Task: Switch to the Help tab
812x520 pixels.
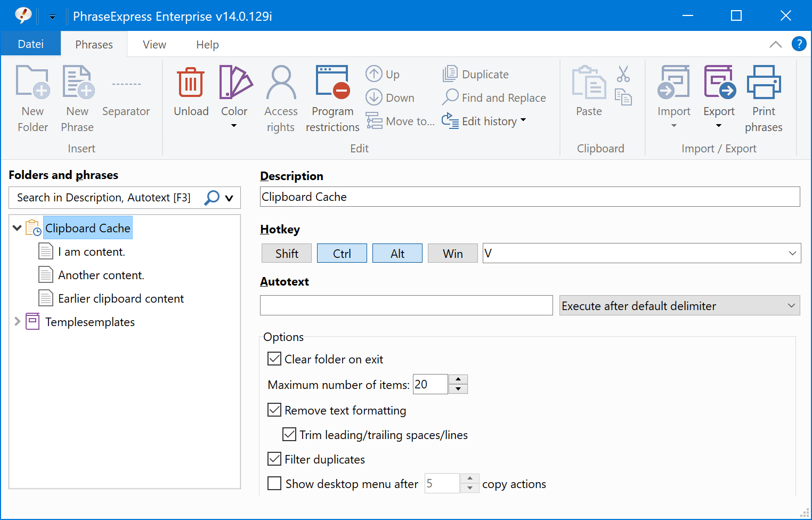Action: point(207,44)
